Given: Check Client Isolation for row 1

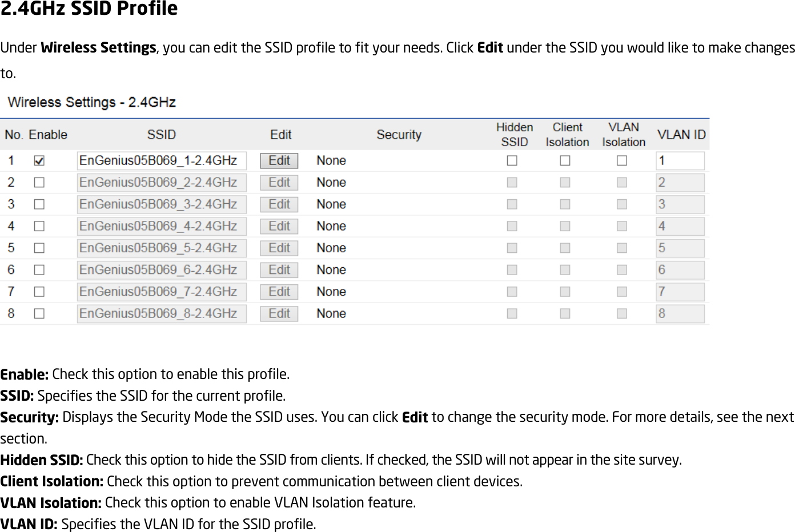Looking at the screenshot, I should tap(565, 161).
